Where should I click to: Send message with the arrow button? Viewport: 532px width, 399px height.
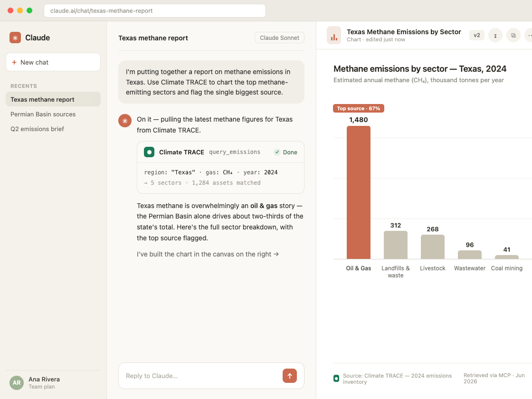[290, 376]
